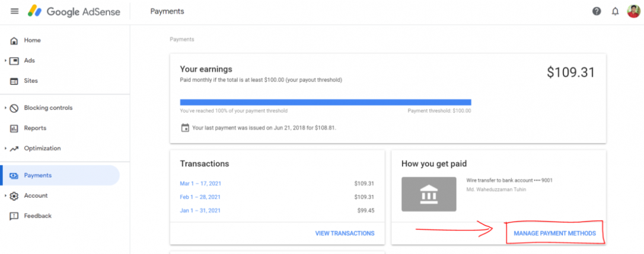
Task: Click the Home house icon
Action: pos(14,41)
